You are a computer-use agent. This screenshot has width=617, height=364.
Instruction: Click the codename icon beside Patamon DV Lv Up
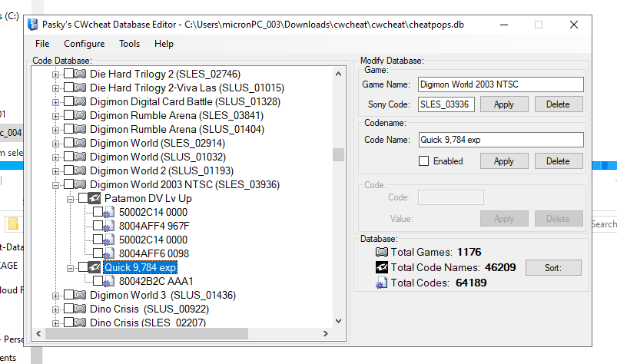click(95, 198)
